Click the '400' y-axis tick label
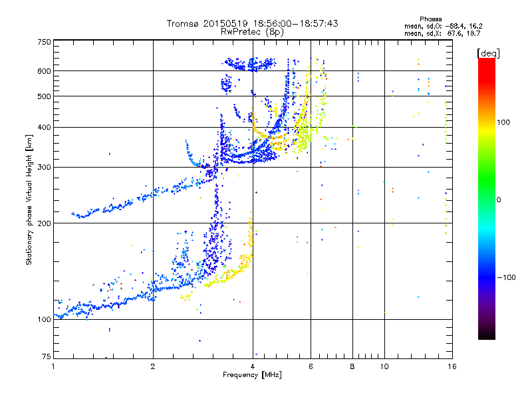532x399 pixels. click(x=45, y=127)
